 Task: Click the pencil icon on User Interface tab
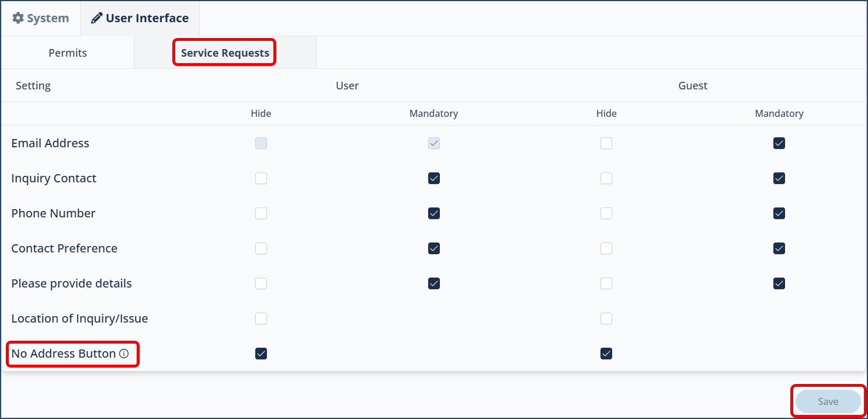96,18
